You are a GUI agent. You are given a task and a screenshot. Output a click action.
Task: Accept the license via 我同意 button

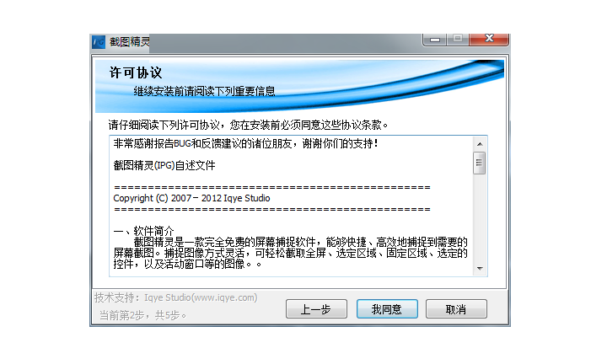coord(387,309)
